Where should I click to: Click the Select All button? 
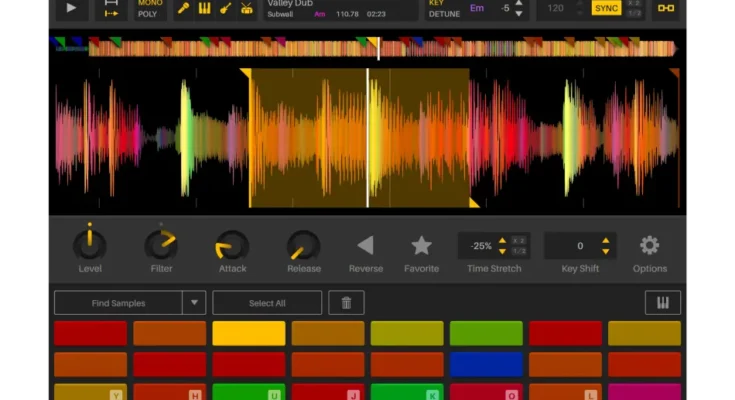tap(267, 303)
